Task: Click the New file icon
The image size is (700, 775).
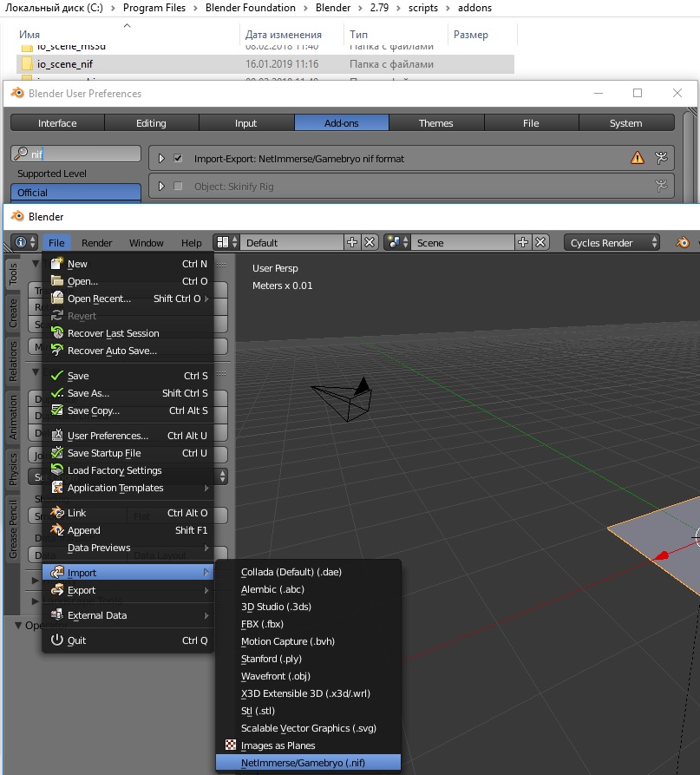Action: pos(57,264)
